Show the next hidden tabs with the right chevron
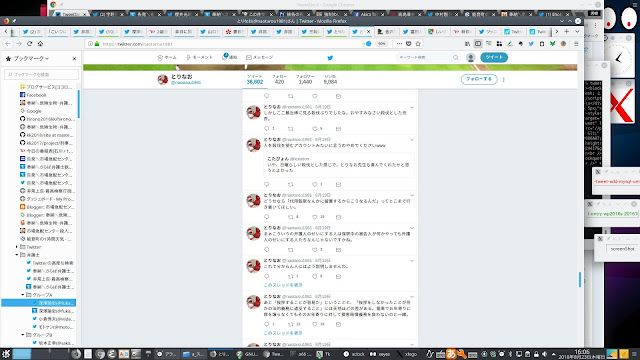The width and height of the screenshot is (640, 360). (x=556, y=31)
